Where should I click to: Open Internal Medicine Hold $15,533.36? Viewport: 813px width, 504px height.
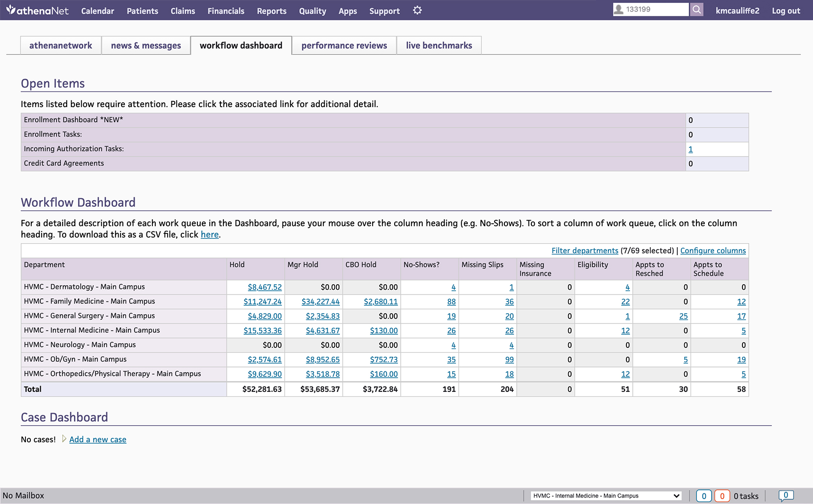coord(263,331)
